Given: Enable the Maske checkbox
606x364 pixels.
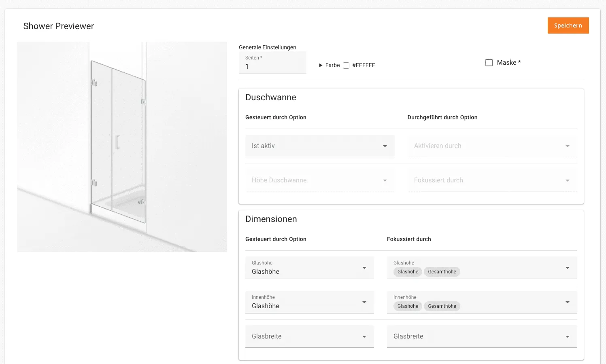Looking at the screenshot, I should tap(489, 63).
